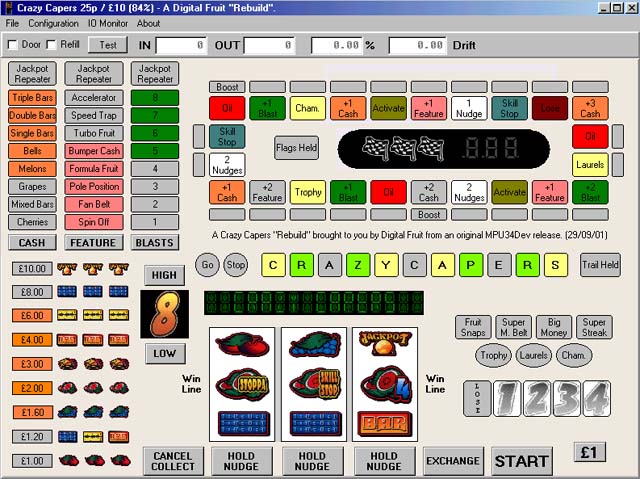The image size is (640, 479).
Task: Click the Jackpot symbol on reel three
Action: click(x=385, y=344)
